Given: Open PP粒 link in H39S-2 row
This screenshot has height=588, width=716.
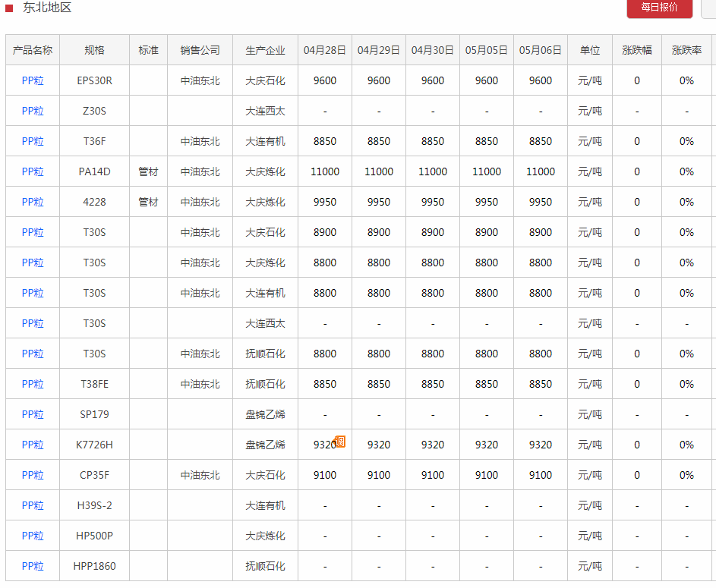Looking at the screenshot, I should 33,505.
